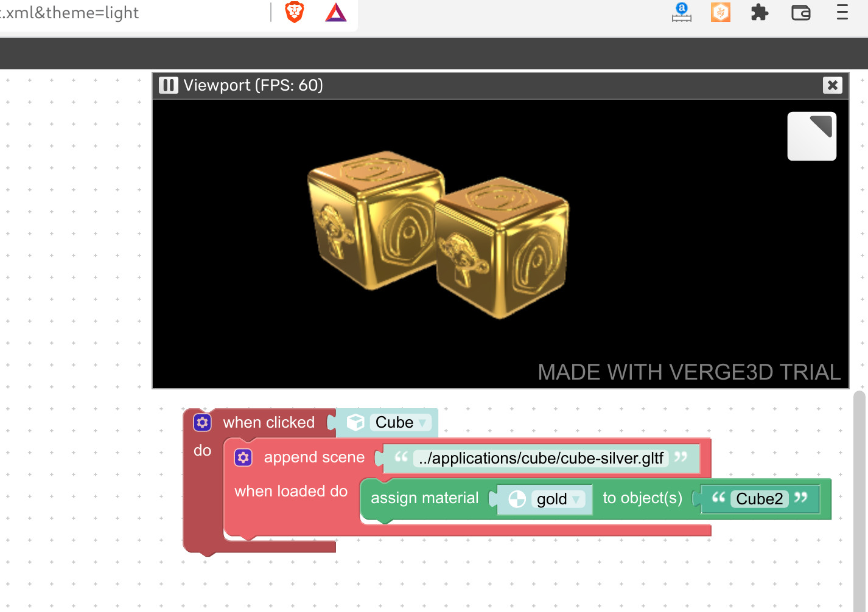868x612 pixels.
Task: Close the Viewport panel
Action: pyautogui.click(x=832, y=85)
